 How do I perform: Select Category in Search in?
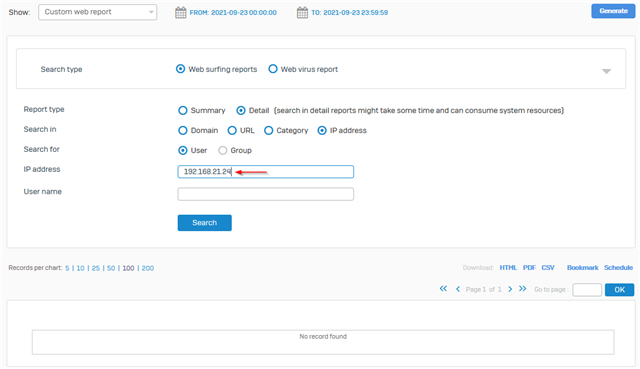tap(268, 131)
